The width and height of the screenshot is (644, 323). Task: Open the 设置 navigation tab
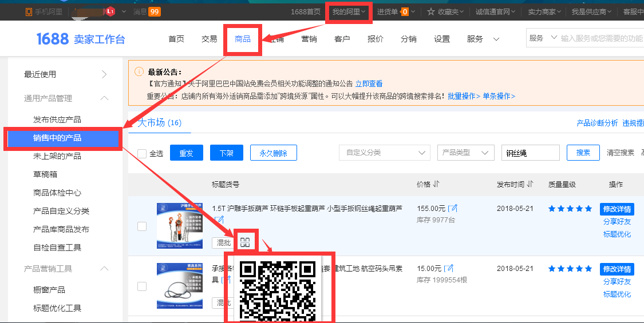[442, 39]
